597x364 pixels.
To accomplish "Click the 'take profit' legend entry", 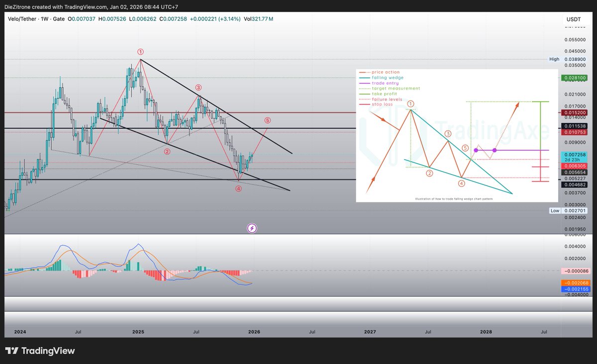I will 378,94.
